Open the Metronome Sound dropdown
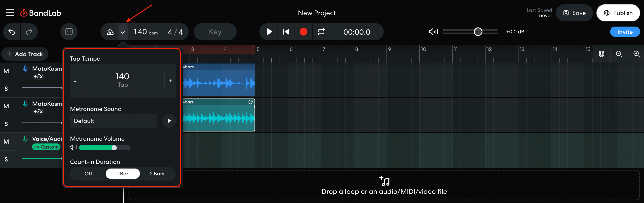This screenshot has width=644, height=203. point(113,121)
